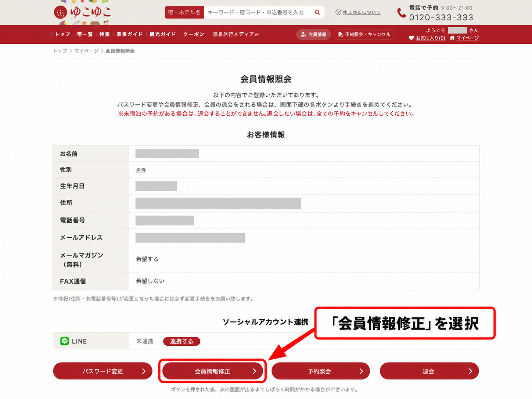532x399 pixels.
Task: Click the お客様情報 section heading
Action: click(266, 135)
